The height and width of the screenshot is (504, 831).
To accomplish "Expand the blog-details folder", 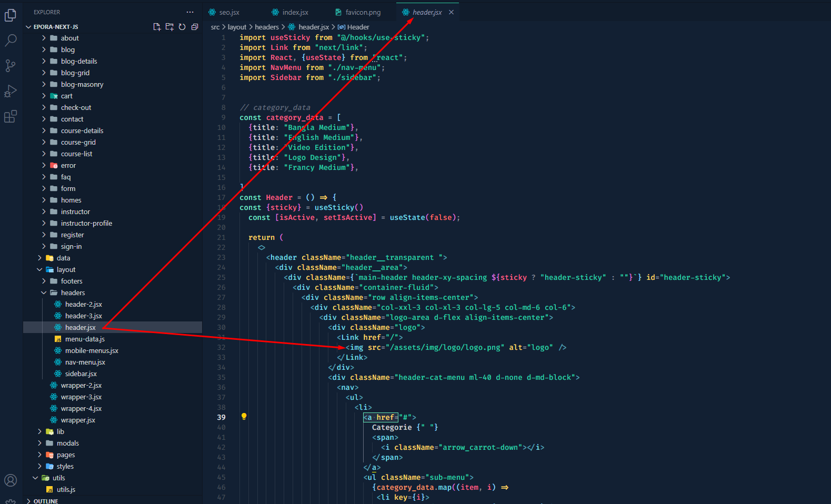I will click(78, 61).
